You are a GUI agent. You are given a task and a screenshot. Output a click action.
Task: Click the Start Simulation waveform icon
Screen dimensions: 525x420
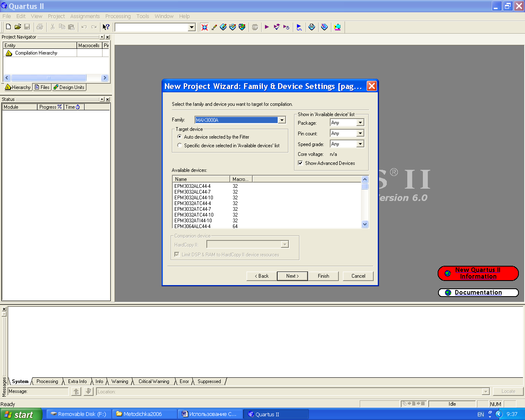coord(299,27)
